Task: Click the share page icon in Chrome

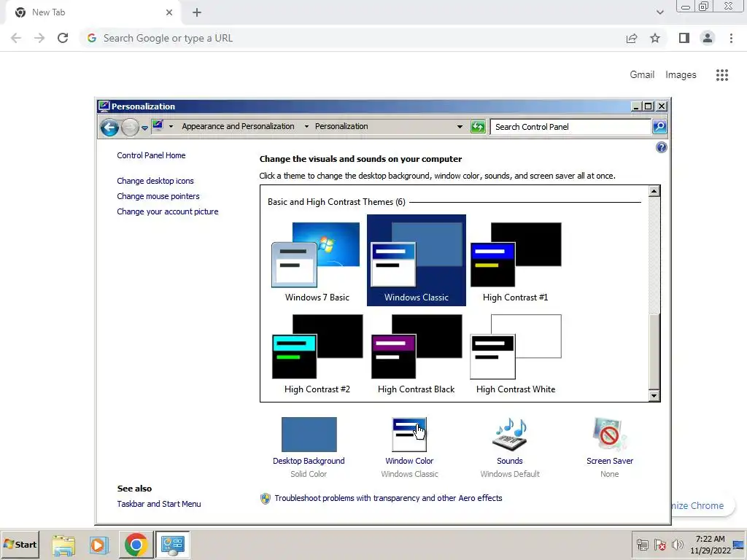Action: (x=632, y=38)
